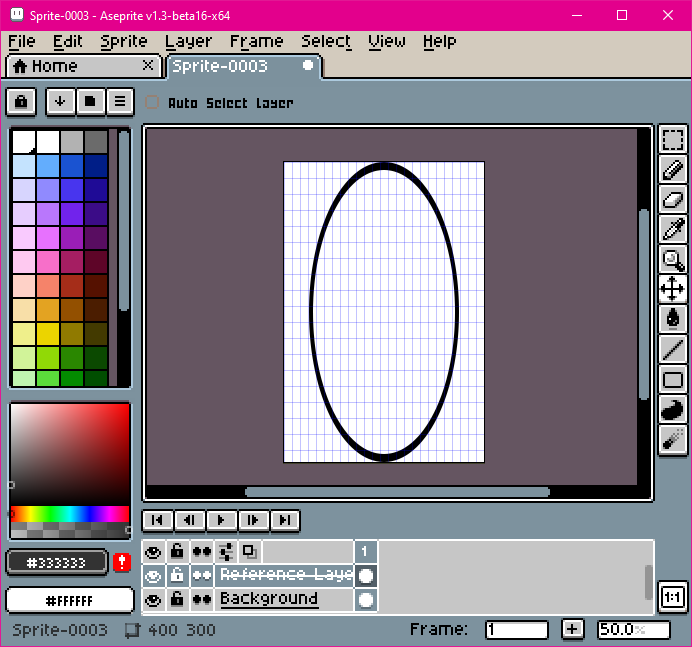
Task: Select the Rectangle shape tool
Action: [673, 380]
